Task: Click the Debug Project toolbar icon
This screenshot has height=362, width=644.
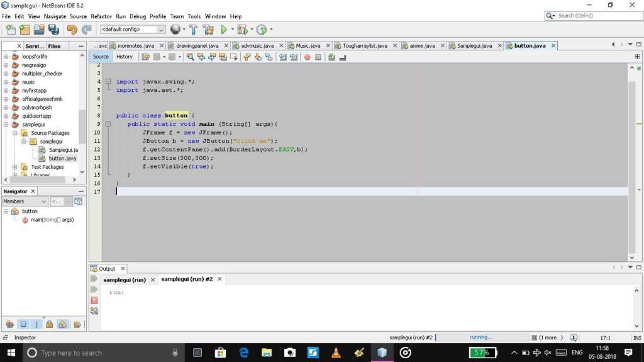Action: [x=242, y=30]
